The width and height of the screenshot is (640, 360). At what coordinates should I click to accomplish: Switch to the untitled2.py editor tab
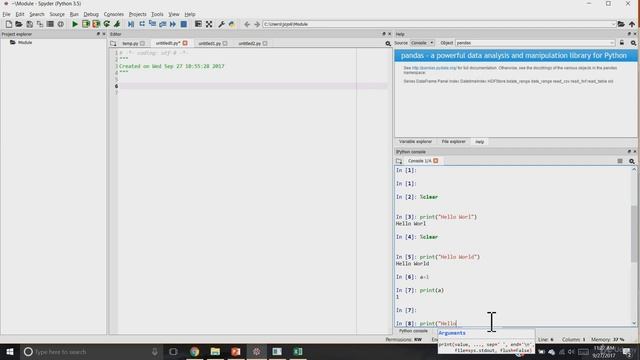(x=249, y=43)
